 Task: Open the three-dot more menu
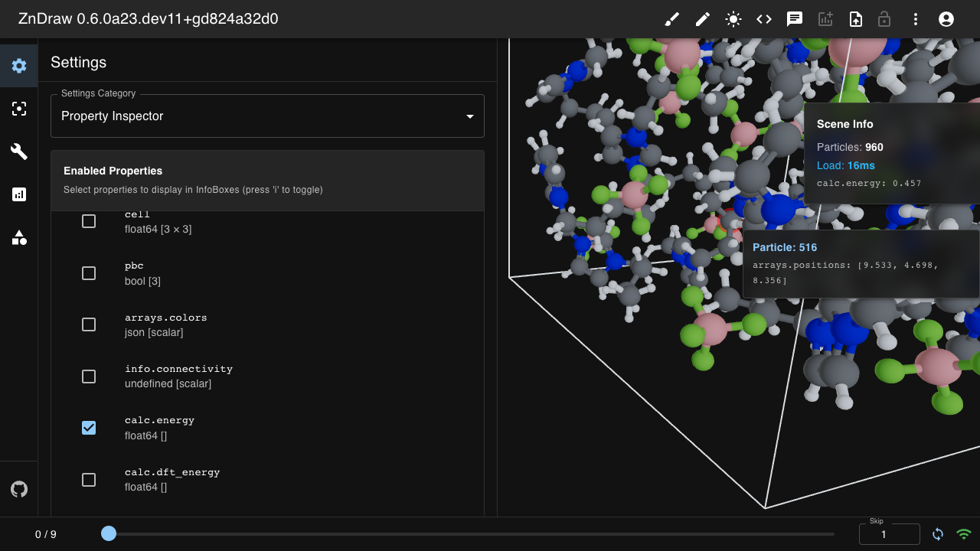[x=916, y=19]
